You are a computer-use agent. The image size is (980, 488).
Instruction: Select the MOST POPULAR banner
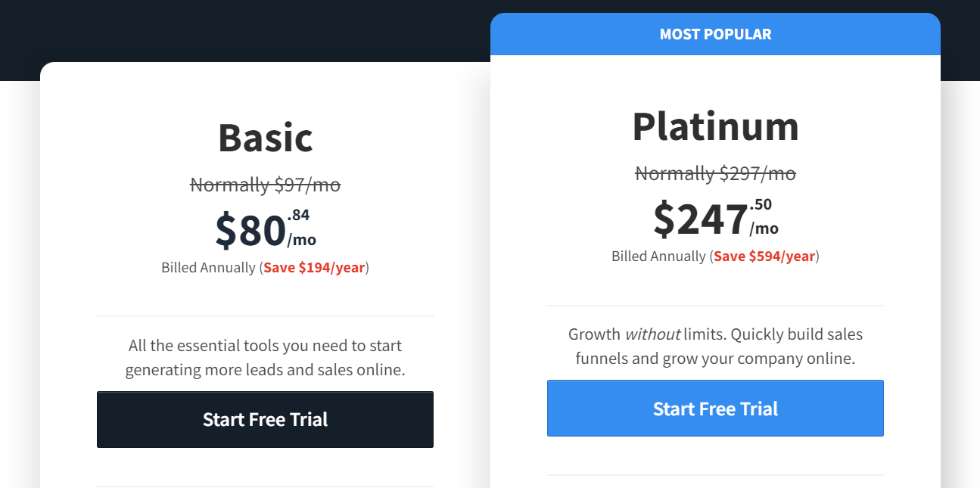tap(715, 34)
